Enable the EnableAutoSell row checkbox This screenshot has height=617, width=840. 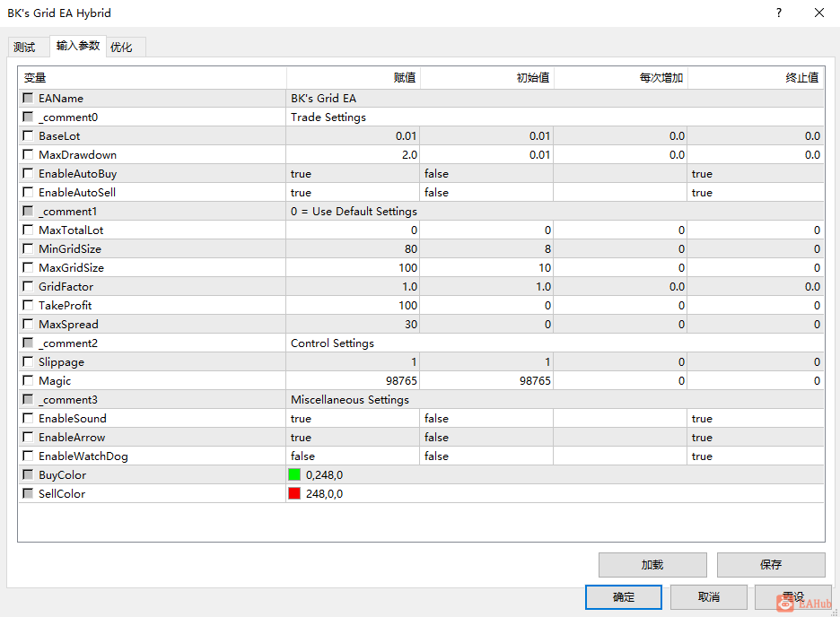coord(28,192)
